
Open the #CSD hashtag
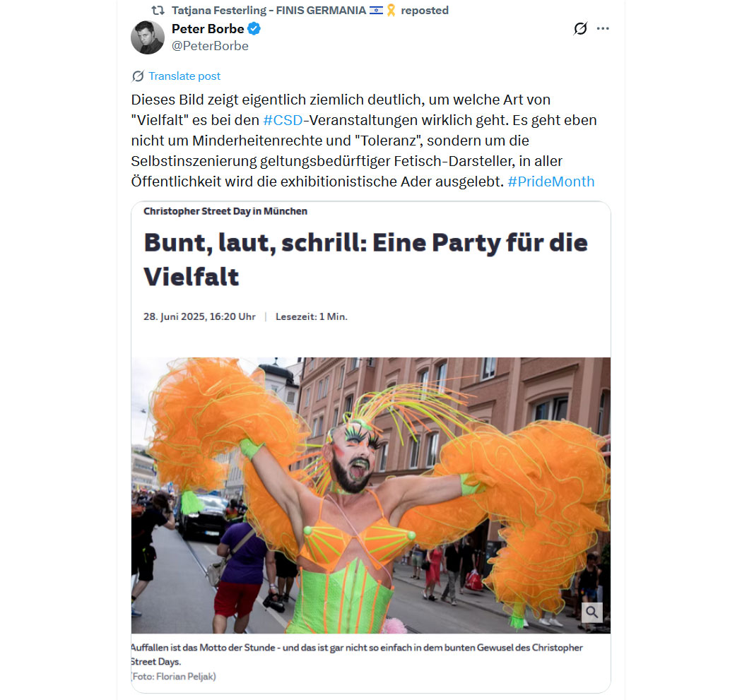283,120
